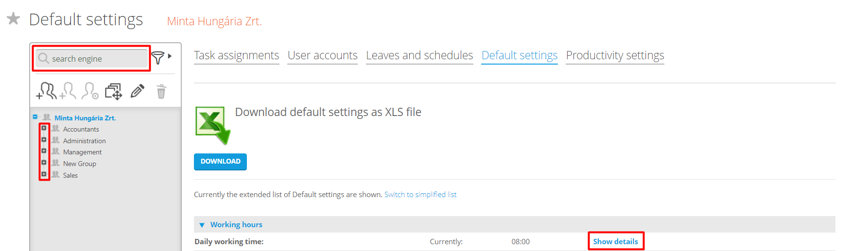This screenshot has width=868, height=251.
Task: Expand the Sales group
Action: 44,174
